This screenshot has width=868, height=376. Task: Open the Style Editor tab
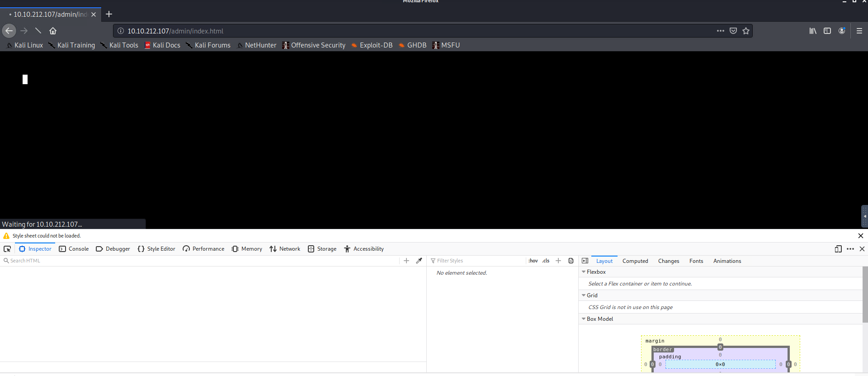tap(156, 249)
